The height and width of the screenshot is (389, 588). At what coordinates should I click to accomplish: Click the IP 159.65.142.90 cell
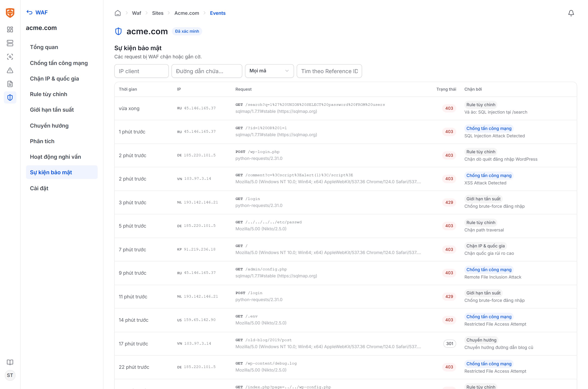tap(199, 320)
